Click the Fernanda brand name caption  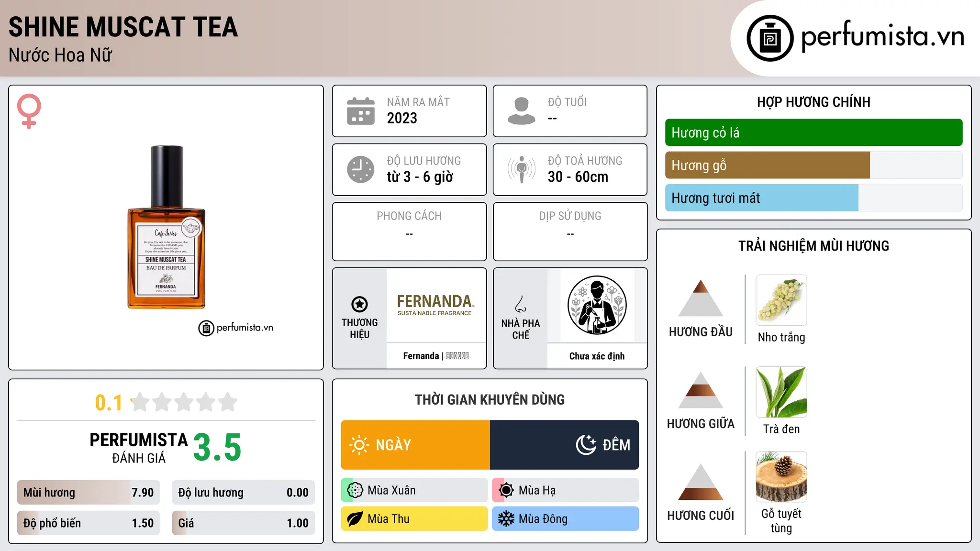pos(436,356)
